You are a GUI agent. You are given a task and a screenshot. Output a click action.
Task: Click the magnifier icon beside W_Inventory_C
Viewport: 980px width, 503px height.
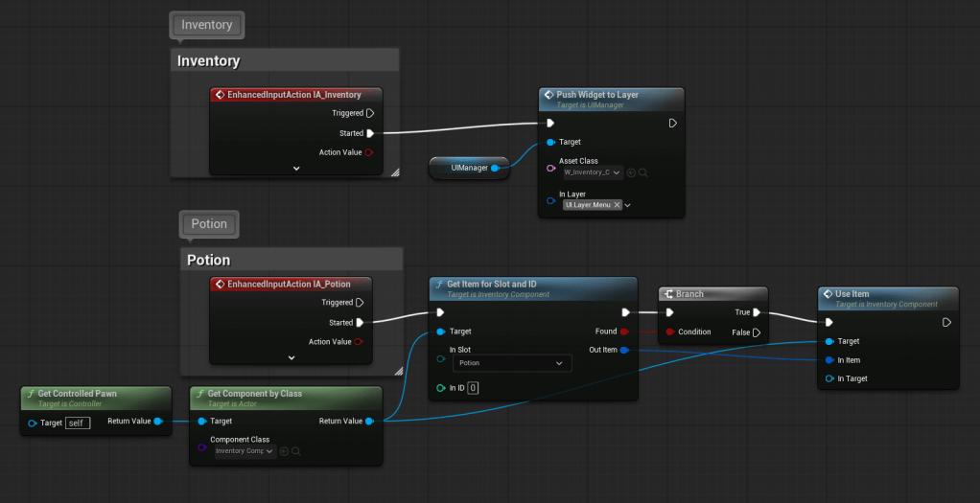point(644,172)
